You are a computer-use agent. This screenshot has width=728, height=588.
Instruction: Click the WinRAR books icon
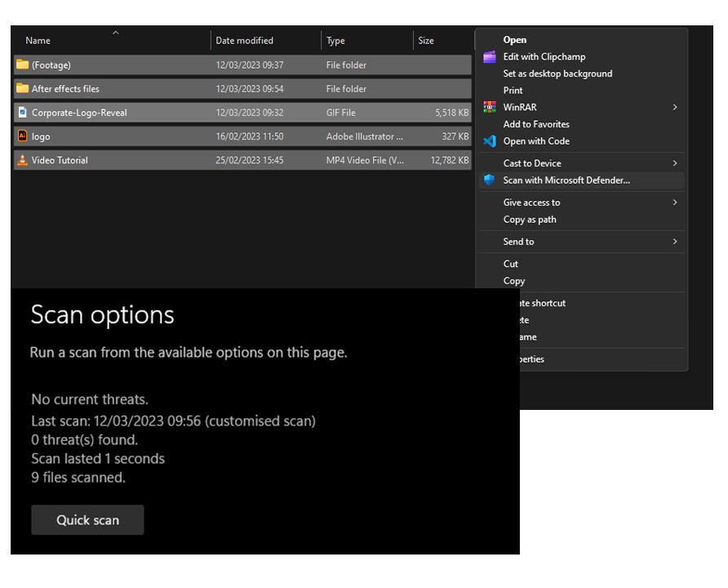pos(490,107)
